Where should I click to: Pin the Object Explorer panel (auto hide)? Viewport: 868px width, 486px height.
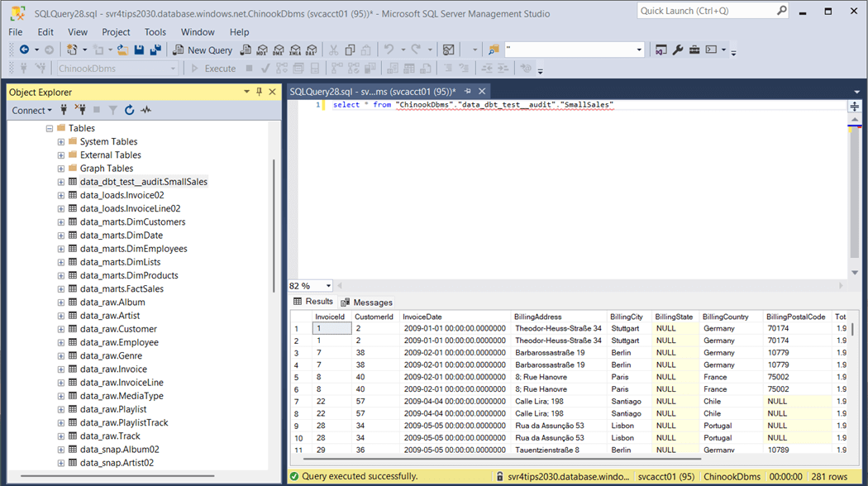tap(259, 92)
